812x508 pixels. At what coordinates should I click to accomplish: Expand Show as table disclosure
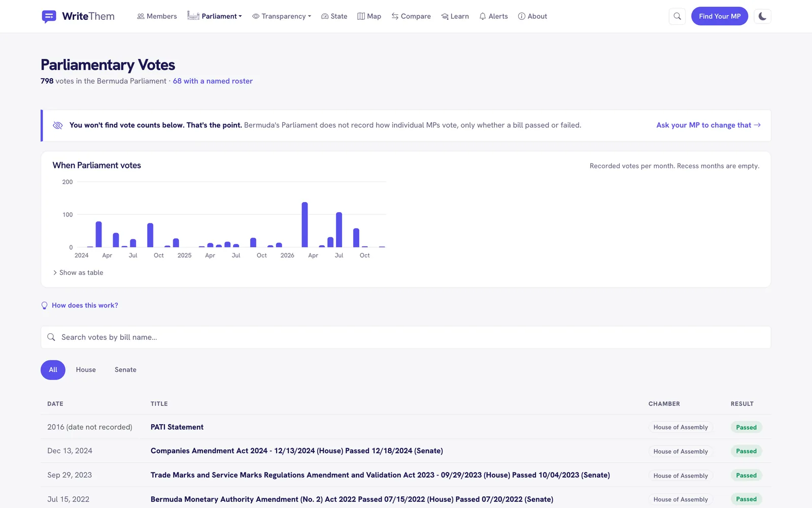click(x=78, y=273)
